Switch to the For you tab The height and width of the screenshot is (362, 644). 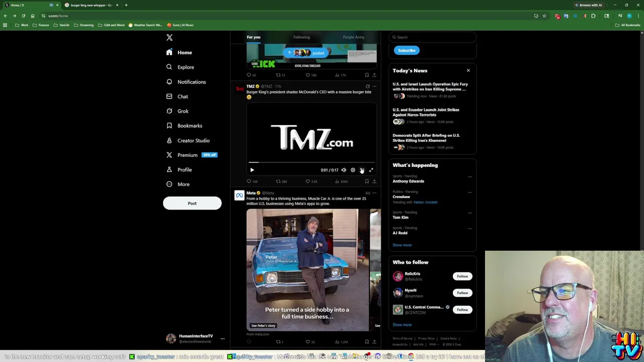click(254, 37)
